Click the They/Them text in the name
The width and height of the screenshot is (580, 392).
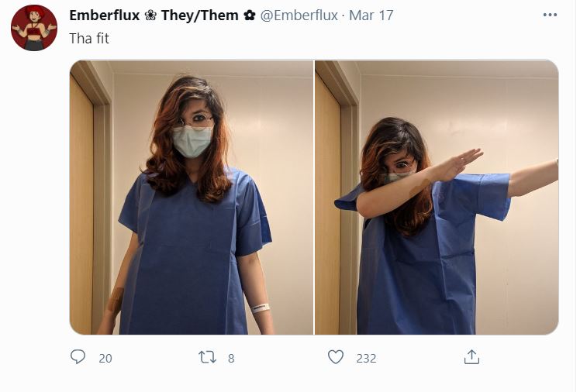199,15
